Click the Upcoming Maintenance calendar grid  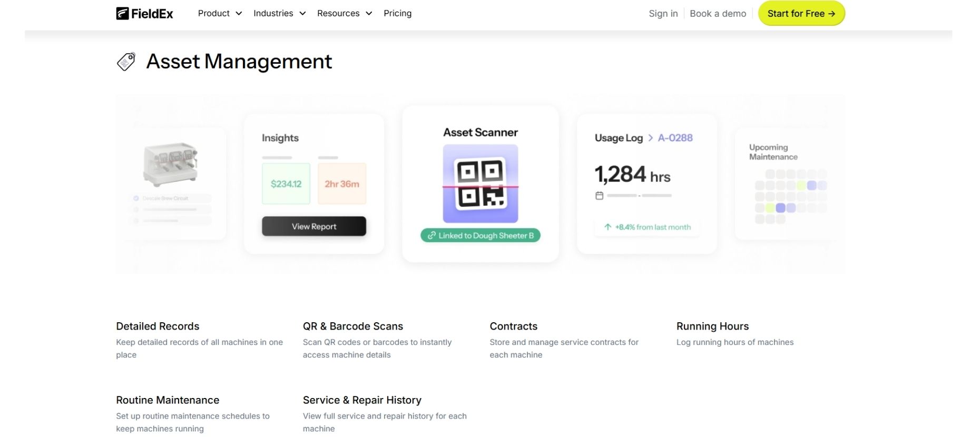point(790,196)
